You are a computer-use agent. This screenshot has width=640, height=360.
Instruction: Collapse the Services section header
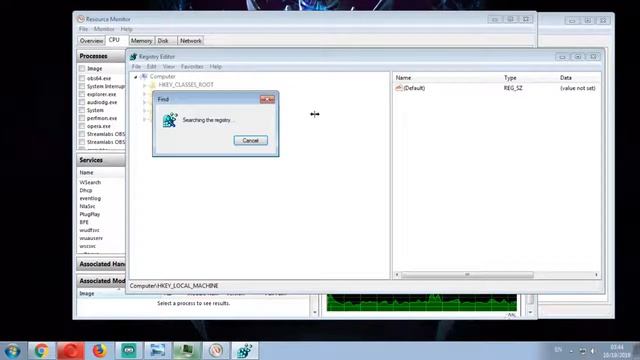(x=101, y=160)
